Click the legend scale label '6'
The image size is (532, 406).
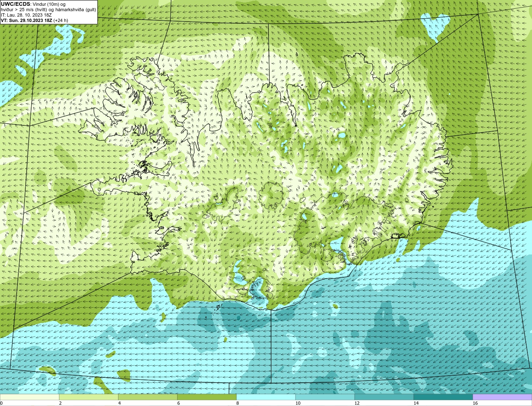click(x=178, y=403)
